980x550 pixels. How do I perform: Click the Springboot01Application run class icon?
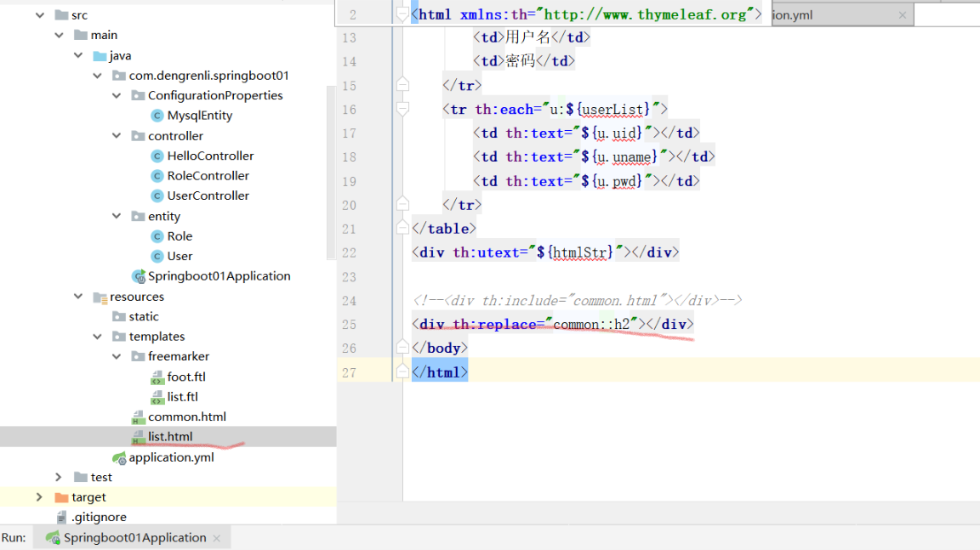[x=139, y=276]
